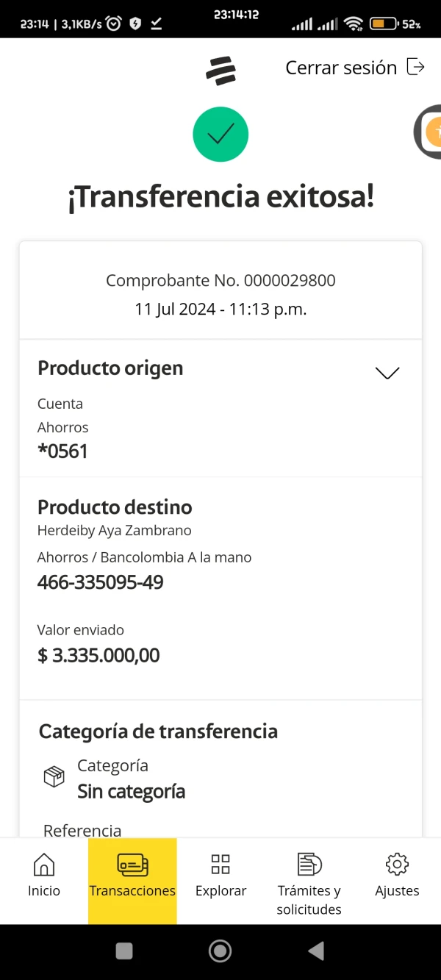Tap the Explorar grid icon
The image size is (441, 980).
click(x=220, y=865)
